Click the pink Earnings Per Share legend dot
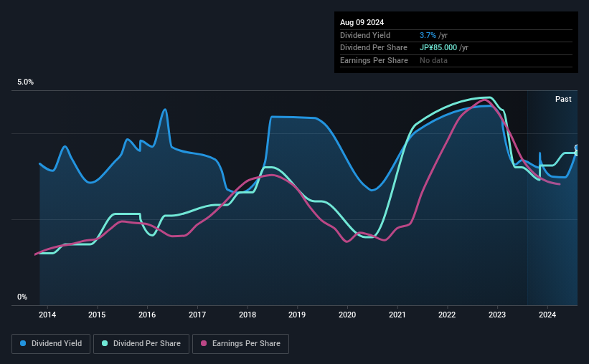This screenshot has width=589, height=364. (x=204, y=343)
